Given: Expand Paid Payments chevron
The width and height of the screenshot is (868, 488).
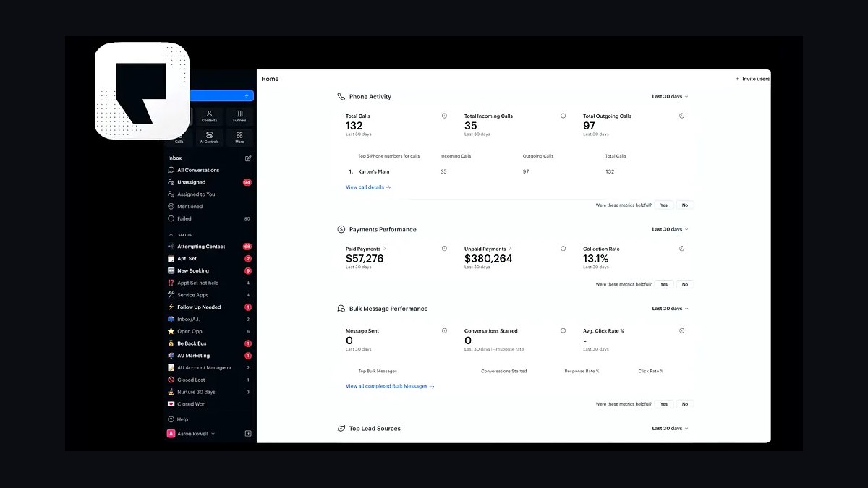Looking at the screenshot, I should pos(384,249).
